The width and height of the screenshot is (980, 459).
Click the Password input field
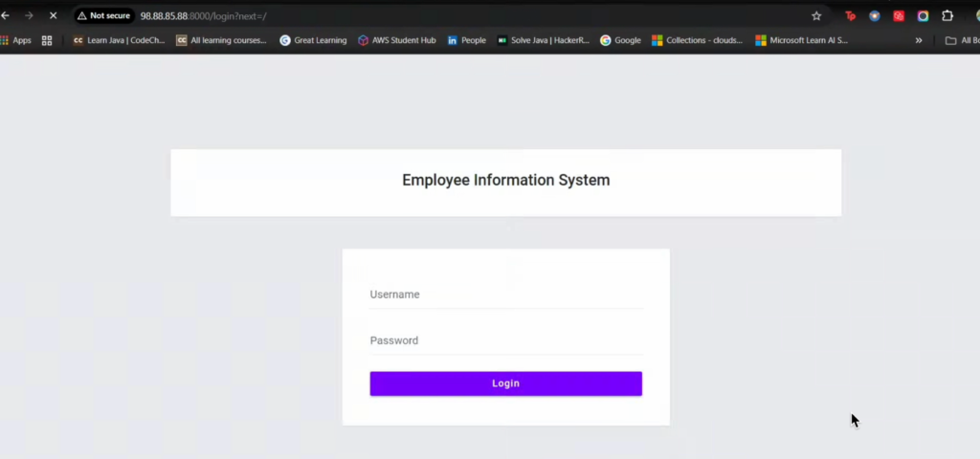(505, 341)
